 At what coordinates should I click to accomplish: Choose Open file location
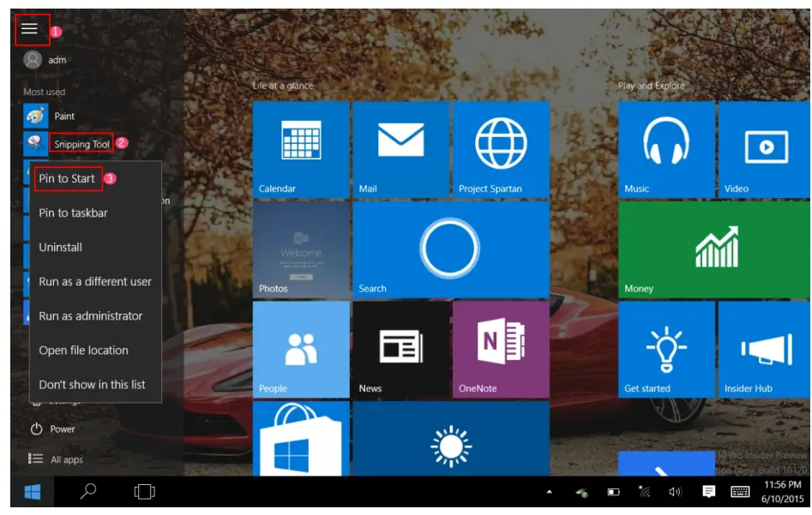tap(83, 350)
